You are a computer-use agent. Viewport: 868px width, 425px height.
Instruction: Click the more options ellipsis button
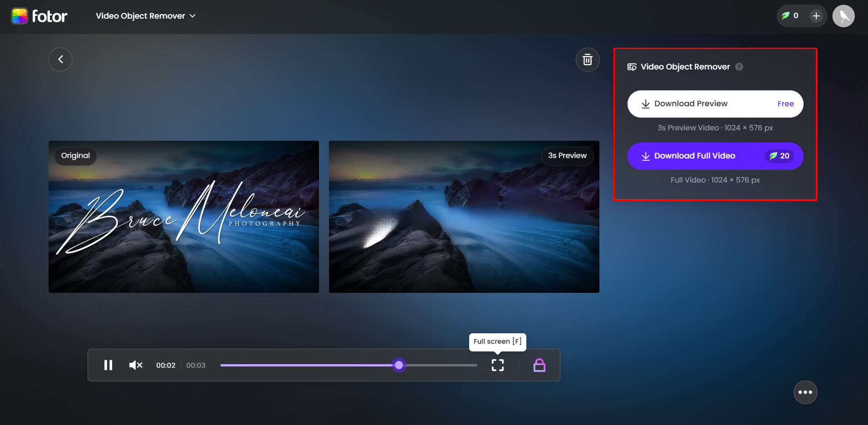click(x=805, y=392)
